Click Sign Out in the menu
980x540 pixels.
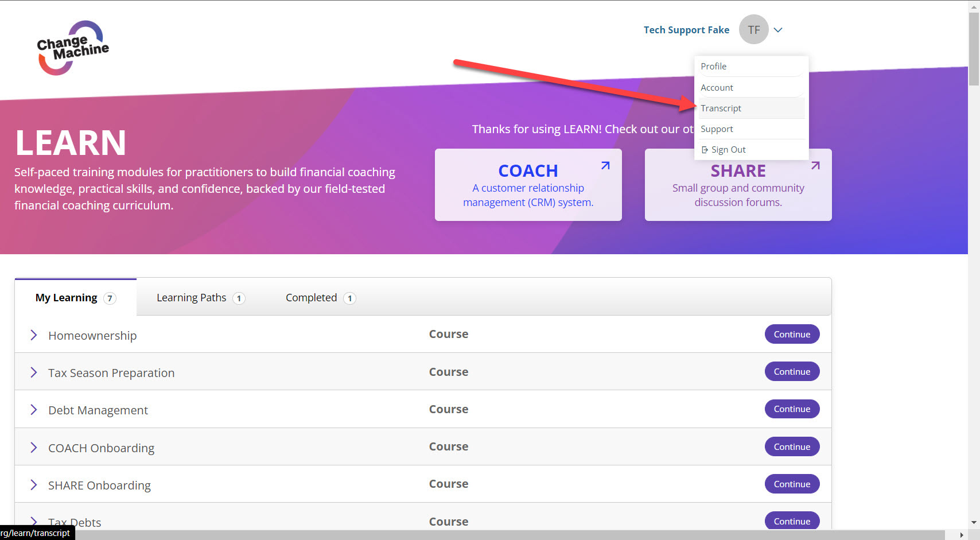(x=751, y=150)
